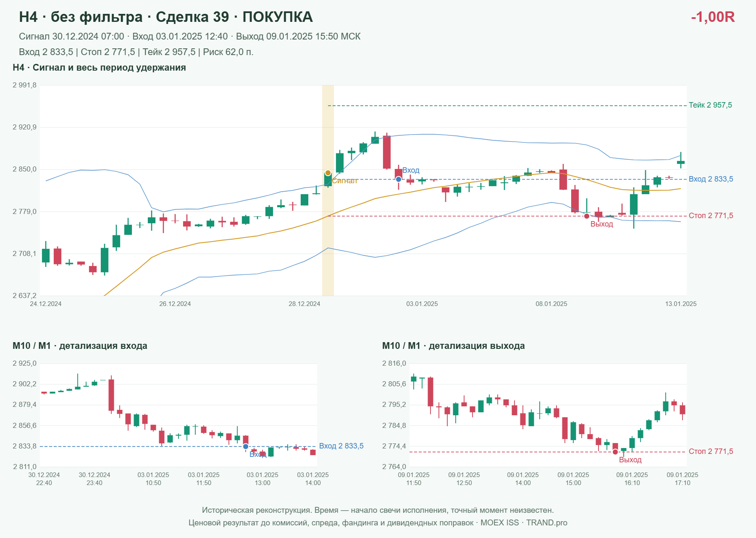This screenshot has width=756, height=538.
Task: Click the 2 925,0 entry chart axis label
Action: (x=24, y=364)
